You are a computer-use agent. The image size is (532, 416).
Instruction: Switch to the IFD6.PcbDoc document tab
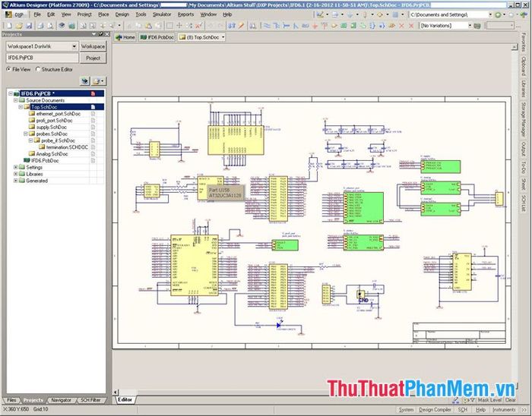pyautogui.click(x=157, y=38)
